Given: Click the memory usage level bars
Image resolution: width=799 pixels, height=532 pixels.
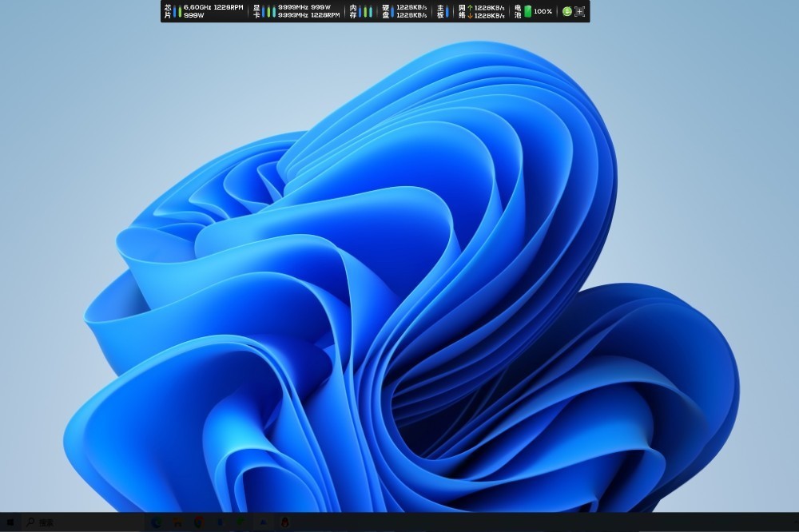Looking at the screenshot, I should [366, 11].
